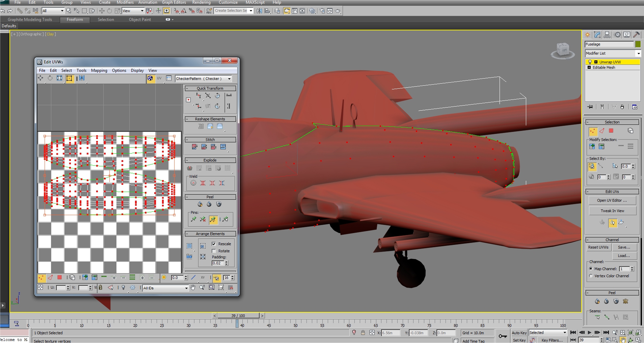Expand the Modifier List dropdown
This screenshot has height=343, width=644.
[x=613, y=53]
